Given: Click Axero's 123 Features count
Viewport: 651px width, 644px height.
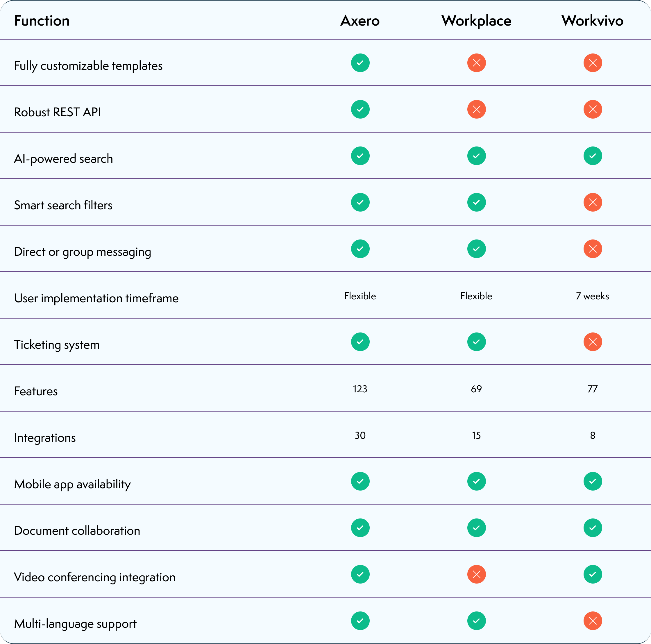Looking at the screenshot, I should pyautogui.click(x=360, y=389).
